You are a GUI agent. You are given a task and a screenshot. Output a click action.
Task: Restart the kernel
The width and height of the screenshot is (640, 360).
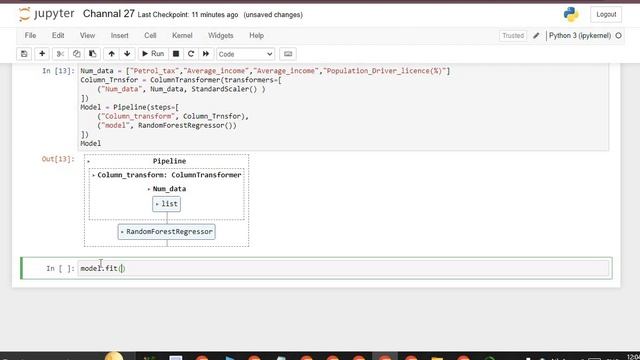click(x=191, y=54)
